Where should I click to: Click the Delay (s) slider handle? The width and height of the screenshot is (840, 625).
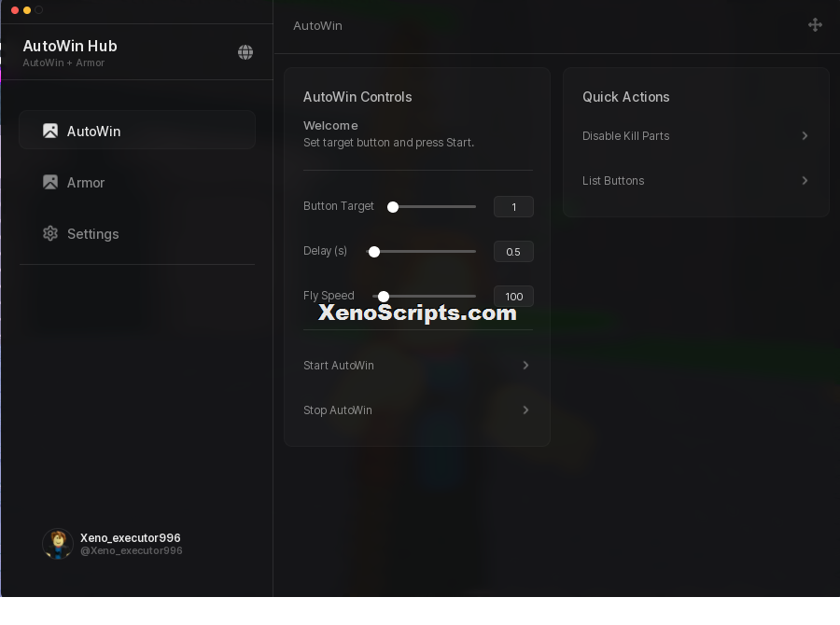tap(374, 252)
